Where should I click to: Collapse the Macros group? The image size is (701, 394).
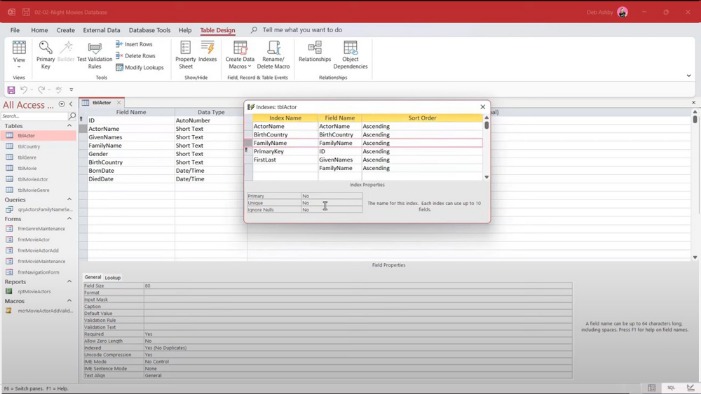click(x=69, y=301)
